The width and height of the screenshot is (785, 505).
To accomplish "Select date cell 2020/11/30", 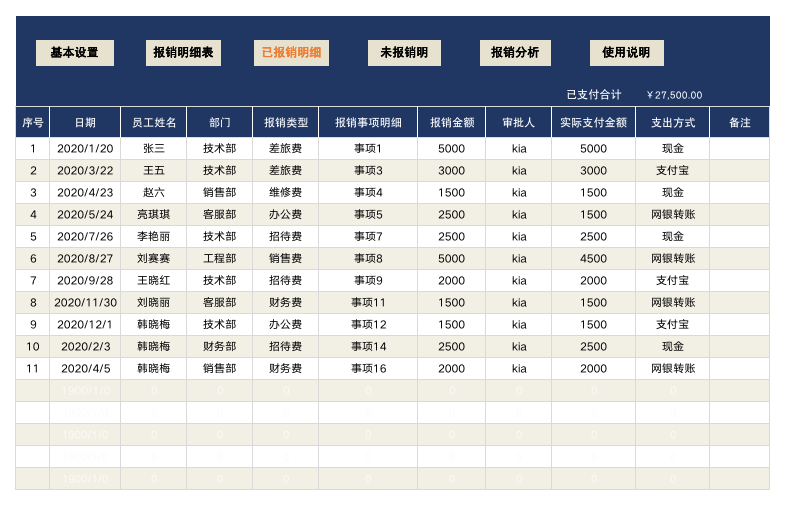I will point(85,303).
